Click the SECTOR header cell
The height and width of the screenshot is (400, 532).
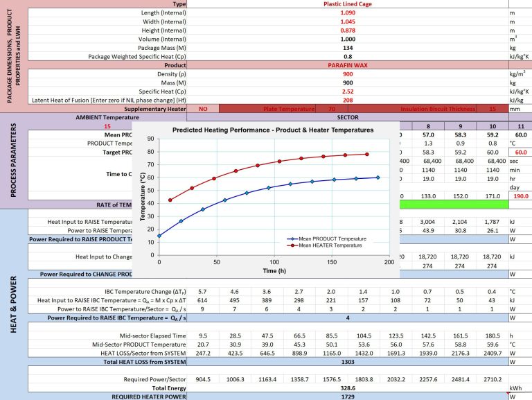click(348, 117)
